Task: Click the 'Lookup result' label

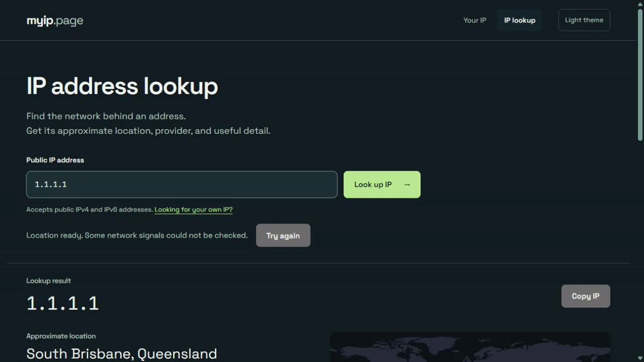Action: tap(49, 281)
